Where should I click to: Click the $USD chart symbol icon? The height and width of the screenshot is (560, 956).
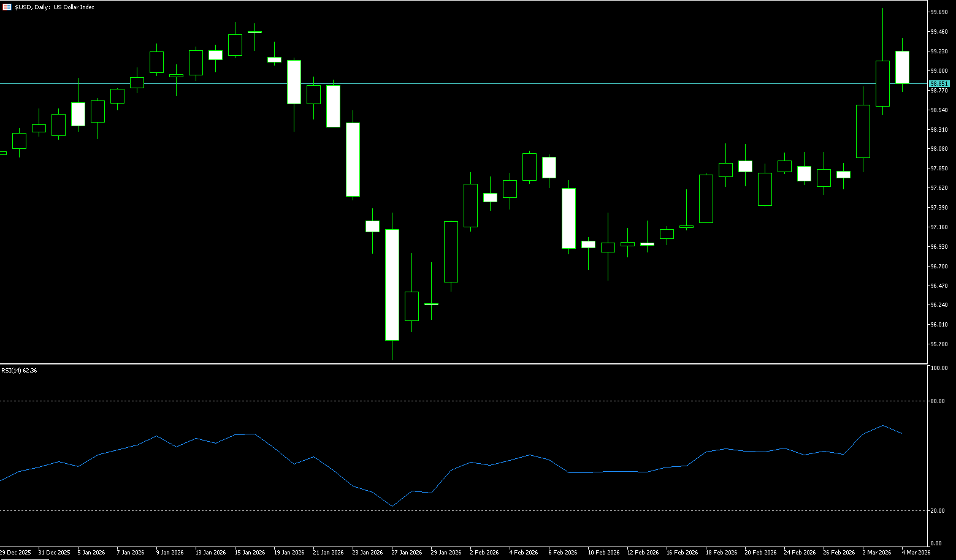point(7,7)
